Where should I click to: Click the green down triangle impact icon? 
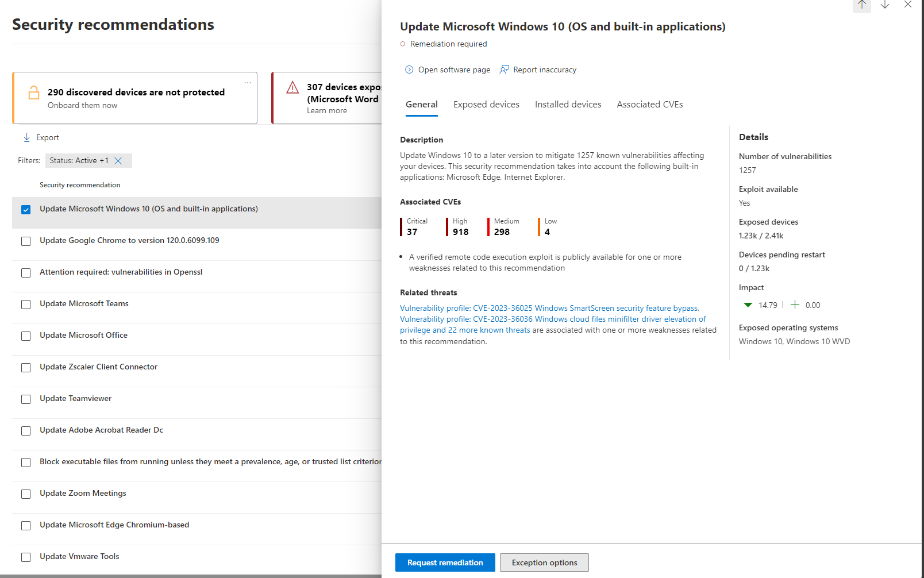pos(748,305)
